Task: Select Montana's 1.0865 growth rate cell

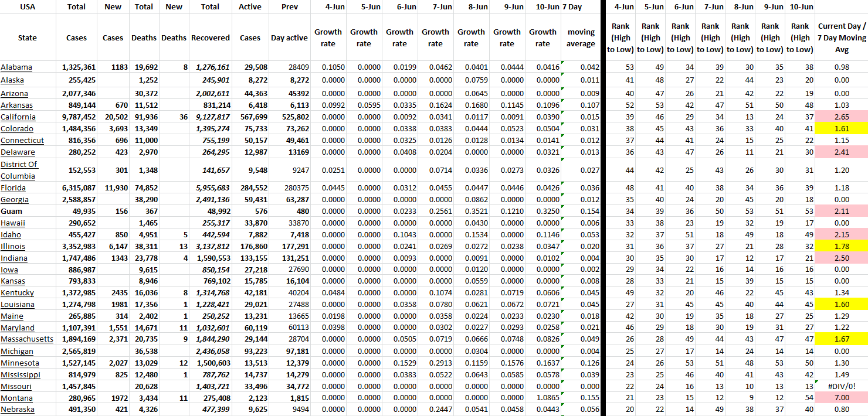Action: (x=542, y=398)
